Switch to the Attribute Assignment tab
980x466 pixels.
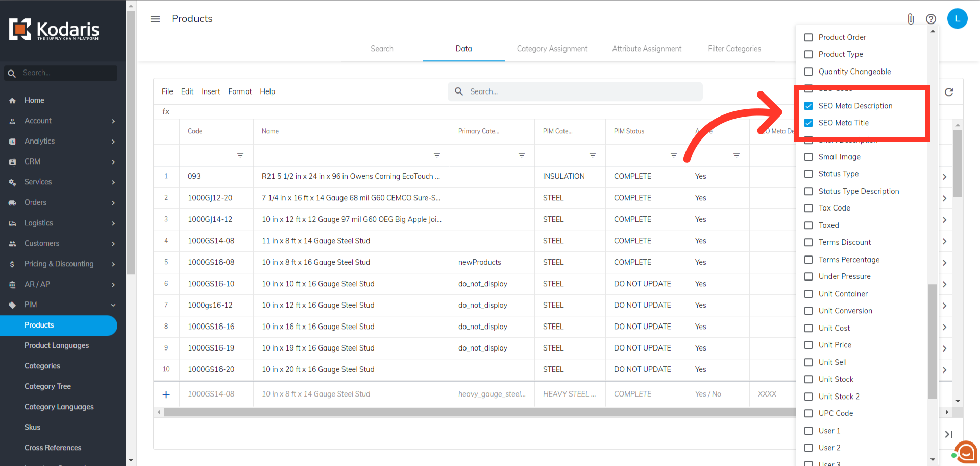647,49
